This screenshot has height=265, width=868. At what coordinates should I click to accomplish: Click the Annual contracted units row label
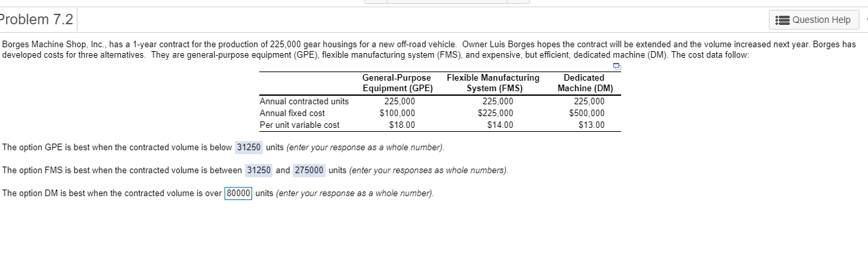pos(305,101)
